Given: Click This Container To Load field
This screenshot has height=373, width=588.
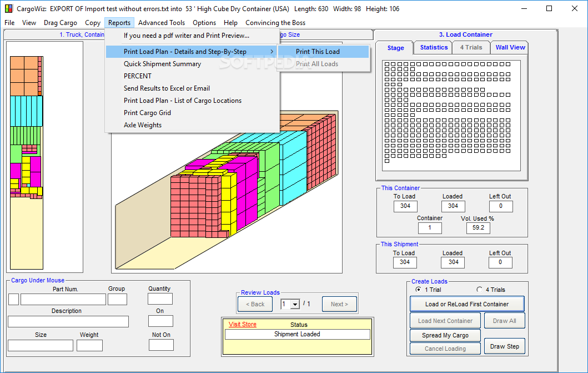Looking at the screenshot, I should click(405, 206).
